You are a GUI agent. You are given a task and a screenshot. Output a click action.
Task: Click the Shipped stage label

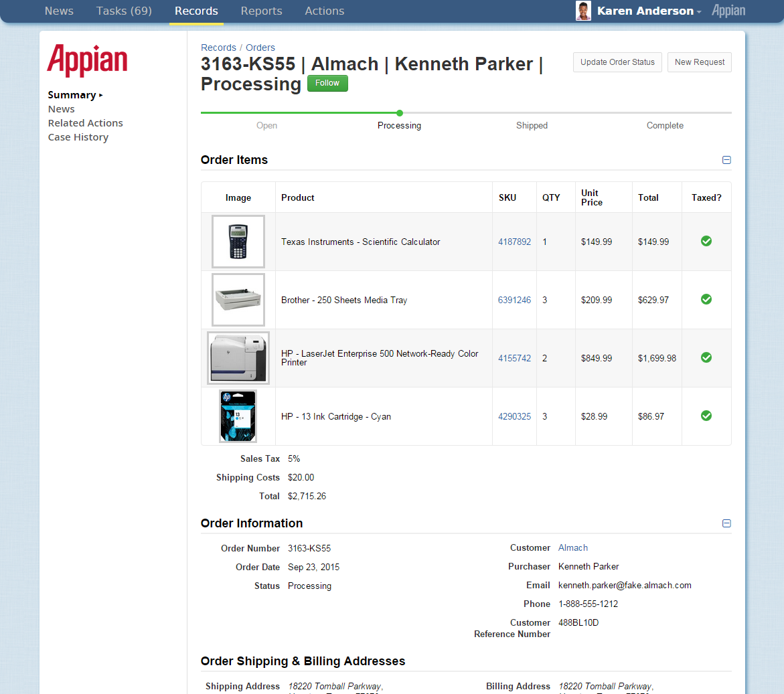click(x=532, y=125)
